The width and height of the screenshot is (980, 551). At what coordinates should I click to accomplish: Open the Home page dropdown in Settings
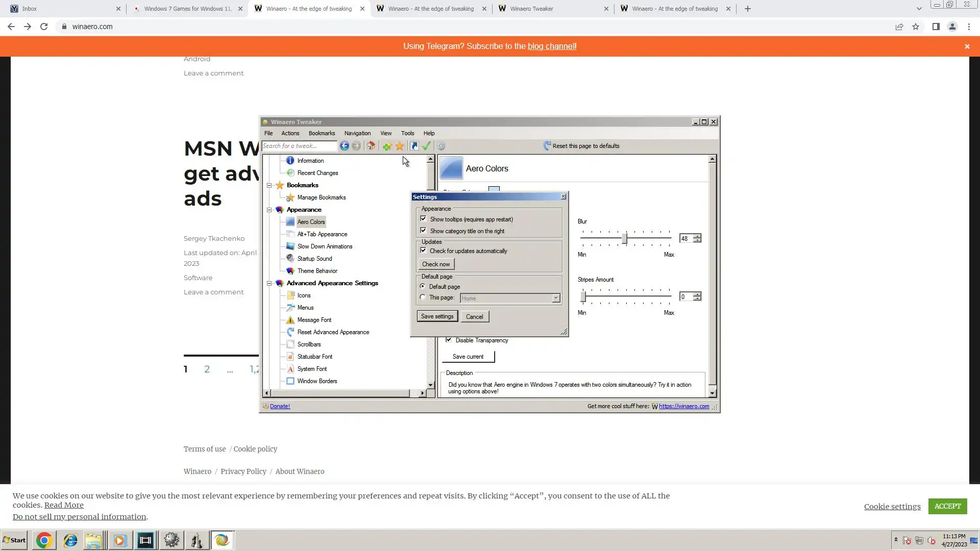(556, 298)
